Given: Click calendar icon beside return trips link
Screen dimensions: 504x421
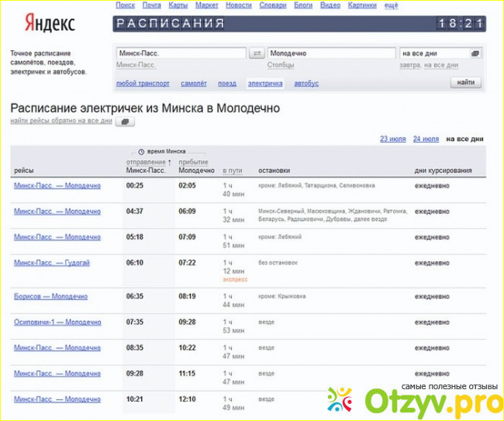Looking at the screenshot, I should (x=125, y=122).
